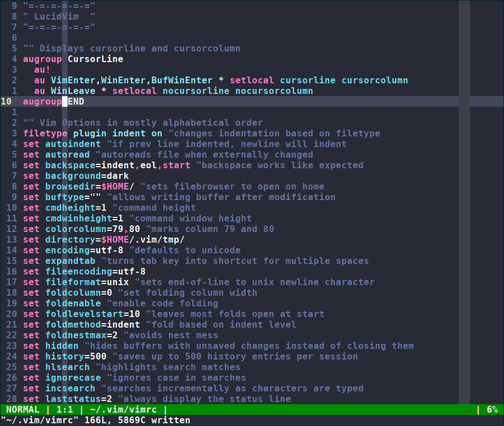504x426 pixels.
Task: Click the 'cmdheight=1' setting
Action: click(x=76, y=207)
